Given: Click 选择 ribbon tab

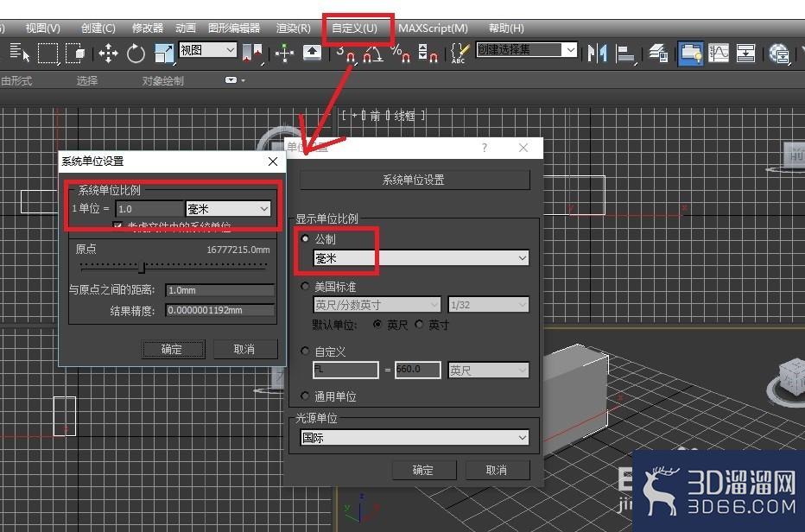Looking at the screenshot, I should click(x=86, y=80).
